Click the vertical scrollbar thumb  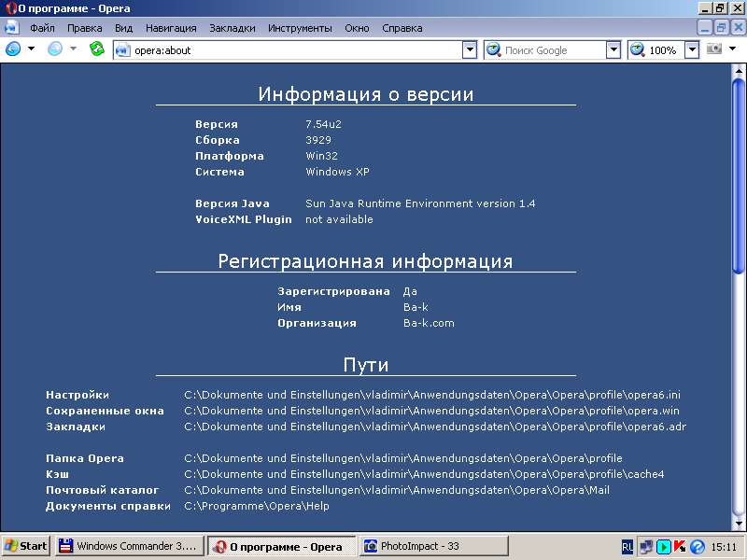click(739, 176)
